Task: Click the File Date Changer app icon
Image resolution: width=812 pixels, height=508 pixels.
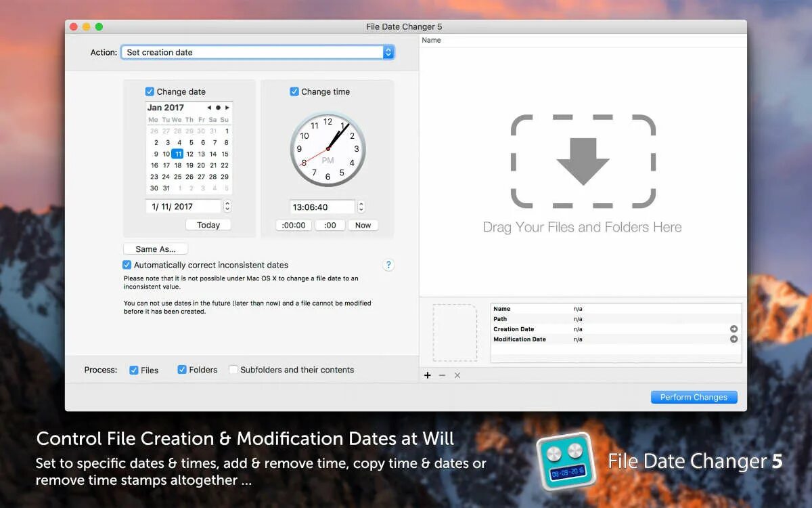Action: point(565,461)
